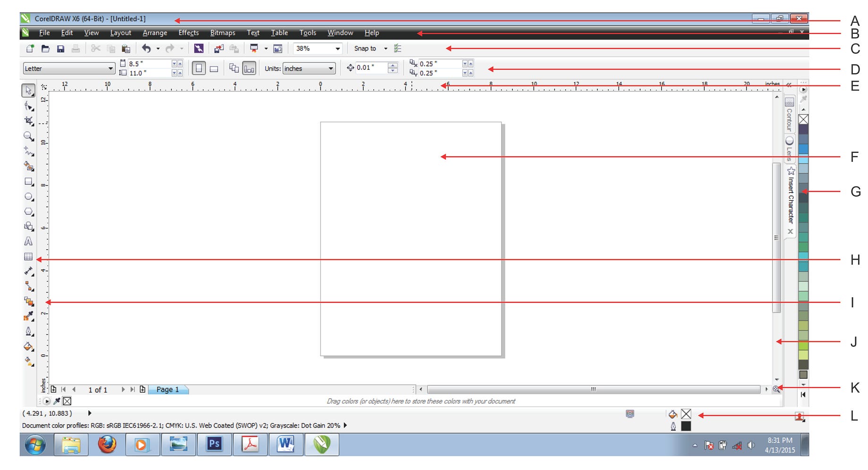Open Photoshop from the taskbar
This screenshot has width=868, height=470.
[x=214, y=444]
